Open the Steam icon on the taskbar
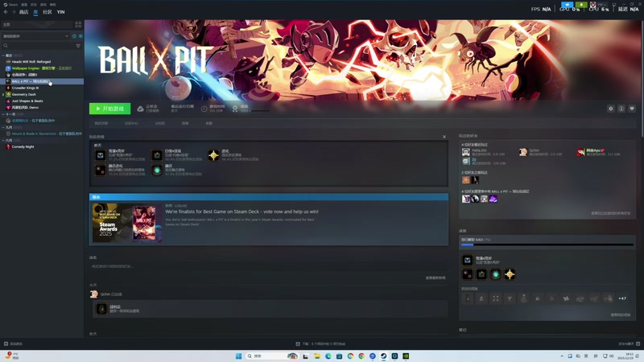This screenshot has height=362, width=644. point(384,356)
